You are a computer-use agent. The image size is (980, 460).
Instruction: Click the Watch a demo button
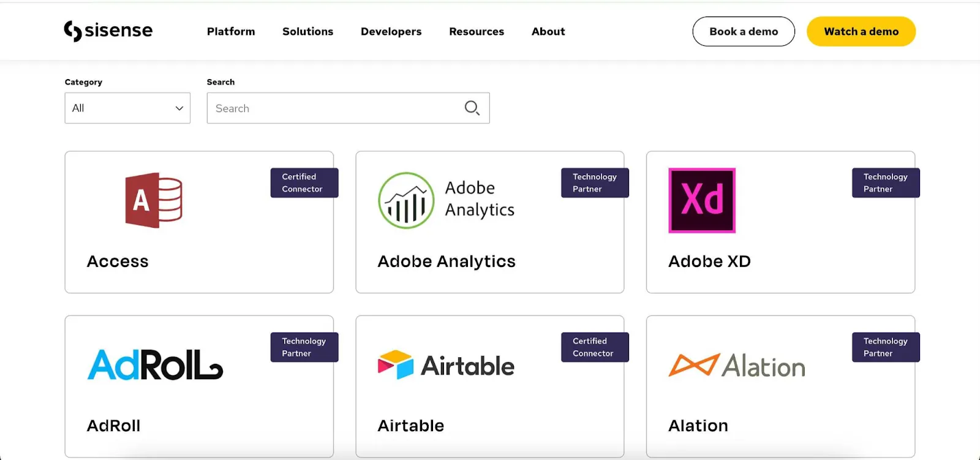tap(861, 31)
